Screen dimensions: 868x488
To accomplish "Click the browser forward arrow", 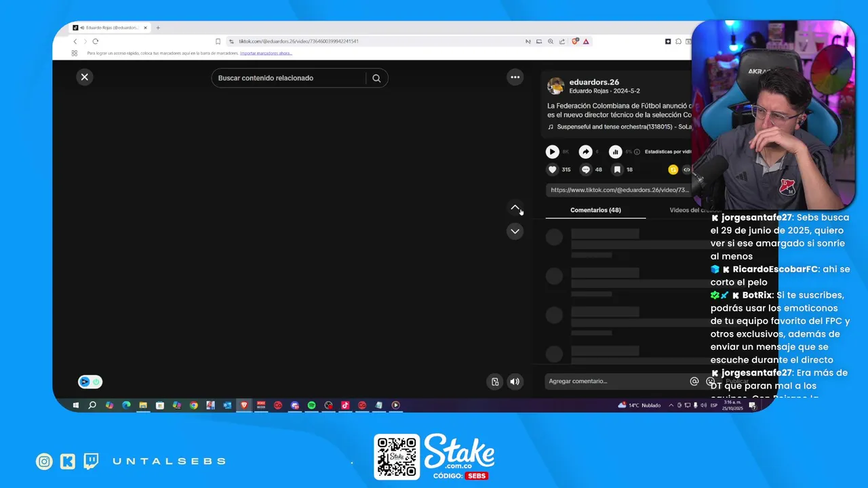I will pyautogui.click(x=85, y=41).
